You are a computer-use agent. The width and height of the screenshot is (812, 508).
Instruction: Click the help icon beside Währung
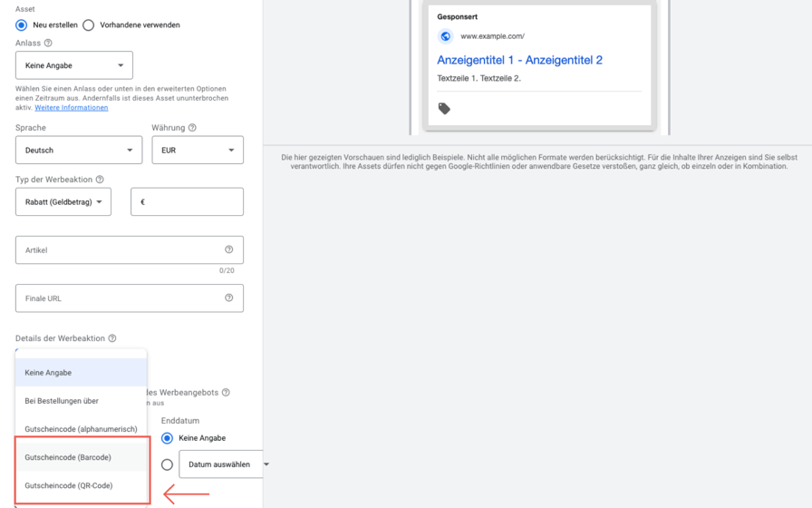tap(192, 128)
